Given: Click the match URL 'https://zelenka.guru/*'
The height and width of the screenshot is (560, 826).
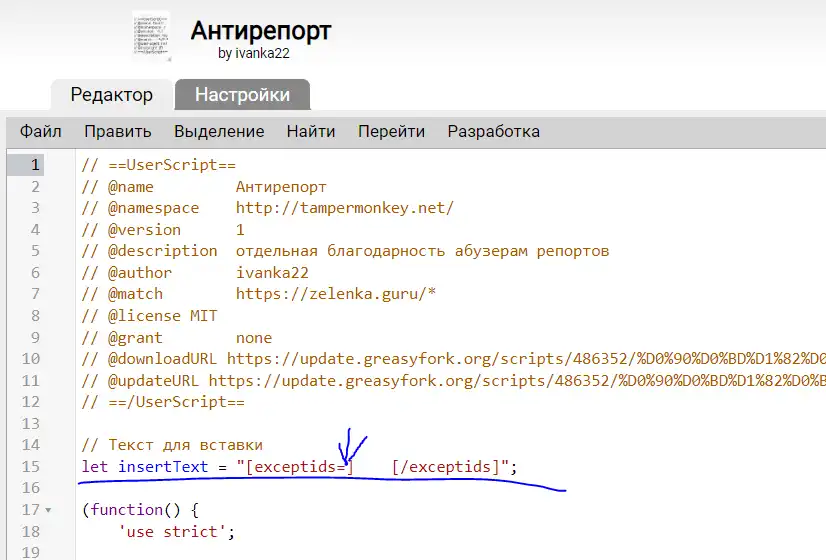Looking at the screenshot, I should [x=336, y=294].
